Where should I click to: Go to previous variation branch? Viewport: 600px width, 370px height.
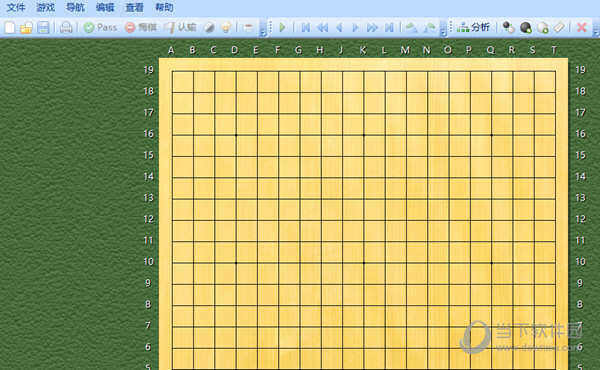pyautogui.click(x=411, y=28)
